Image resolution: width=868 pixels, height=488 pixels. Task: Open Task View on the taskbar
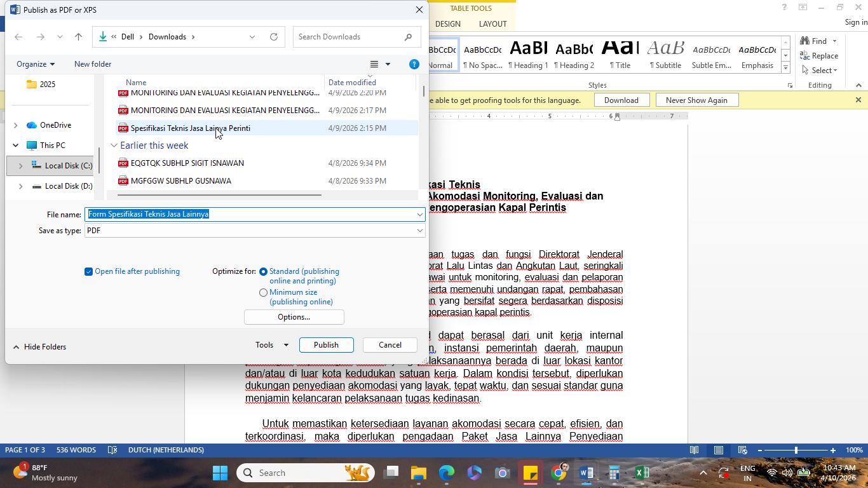point(391,473)
